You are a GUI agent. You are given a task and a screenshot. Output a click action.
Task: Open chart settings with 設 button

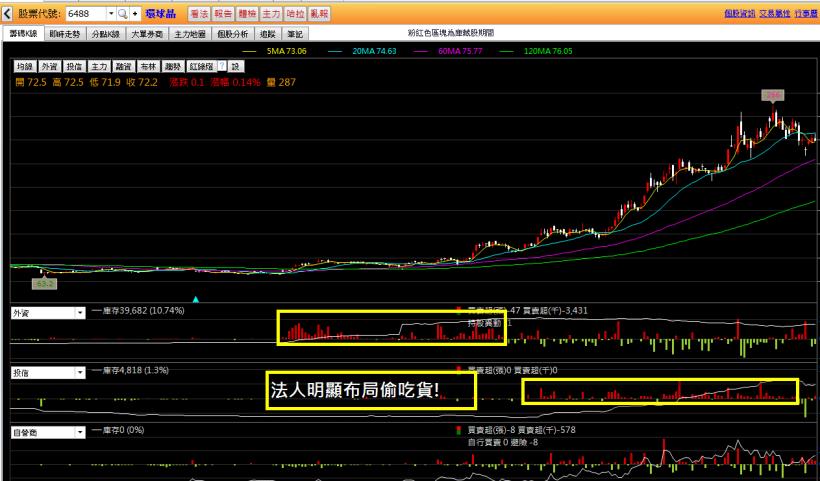point(236,66)
